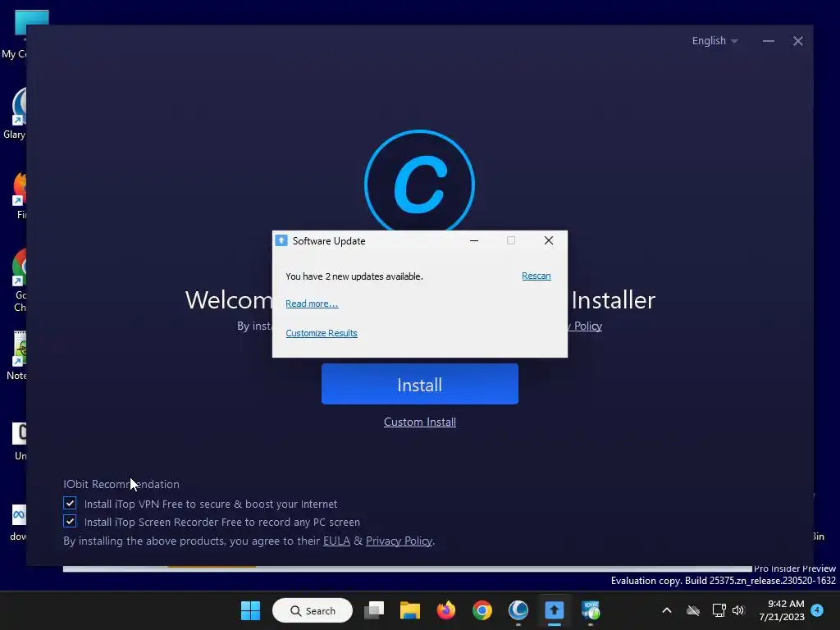Minimize the Software Update dialog

(x=473, y=240)
